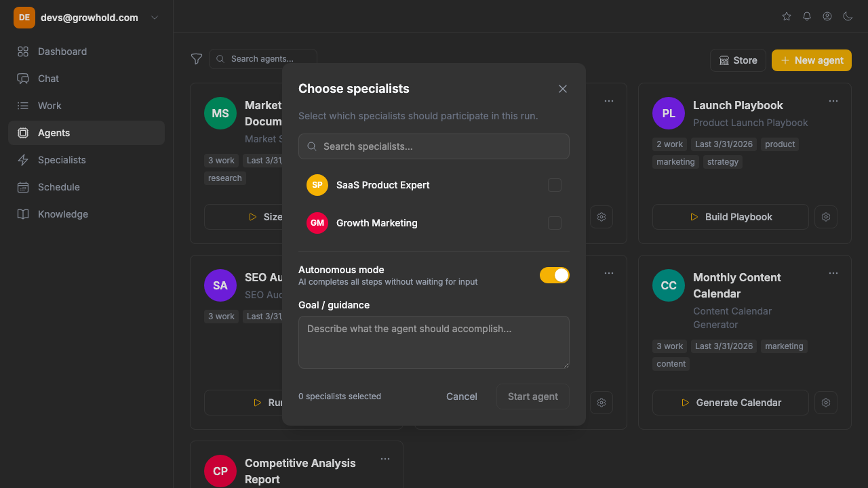The height and width of the screenshot is (488, 868).
Task: Check the SaaS Product Expert checkbox
Action: pyautogui.click(x=555, y=185)
